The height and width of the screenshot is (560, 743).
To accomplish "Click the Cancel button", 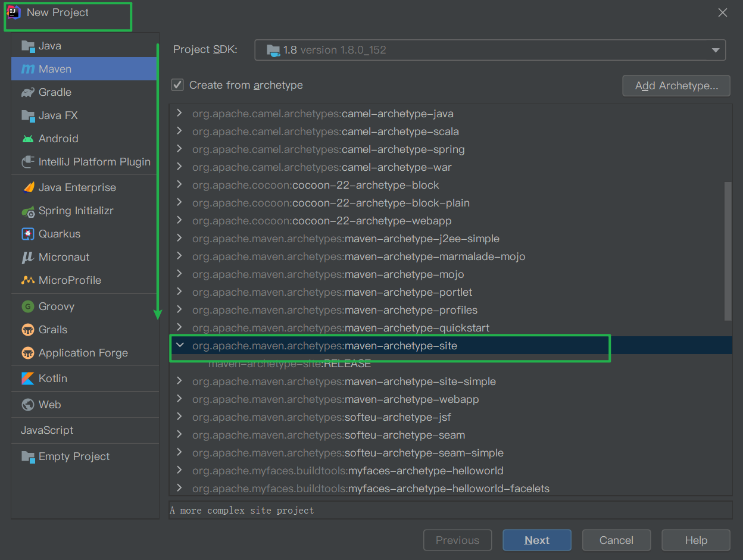I will coord(616,540).
